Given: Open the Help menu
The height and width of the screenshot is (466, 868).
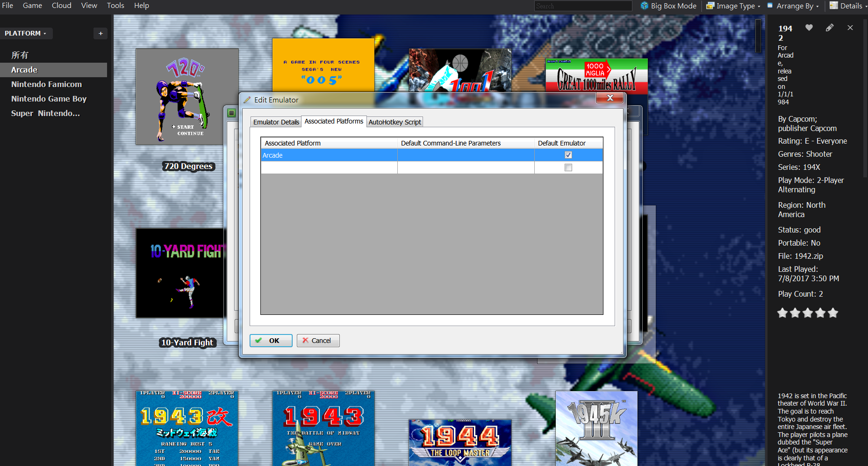Looking at the screenshot, I should click(142, 6).
